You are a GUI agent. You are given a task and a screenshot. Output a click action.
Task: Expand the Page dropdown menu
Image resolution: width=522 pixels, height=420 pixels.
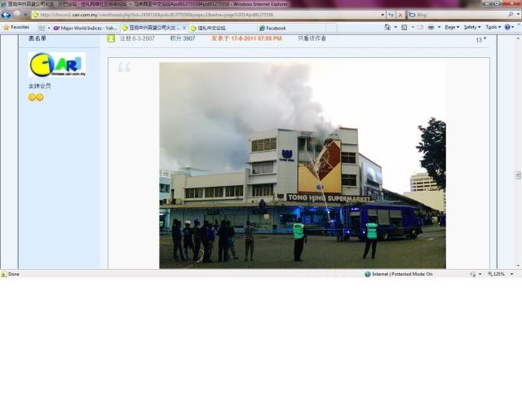451,27
